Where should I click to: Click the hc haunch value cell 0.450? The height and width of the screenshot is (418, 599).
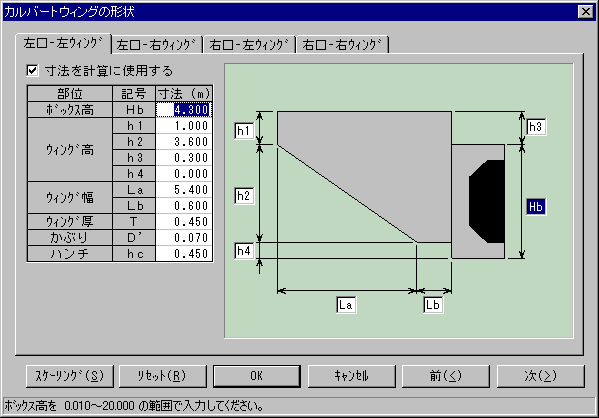click(x=184, y=254)
